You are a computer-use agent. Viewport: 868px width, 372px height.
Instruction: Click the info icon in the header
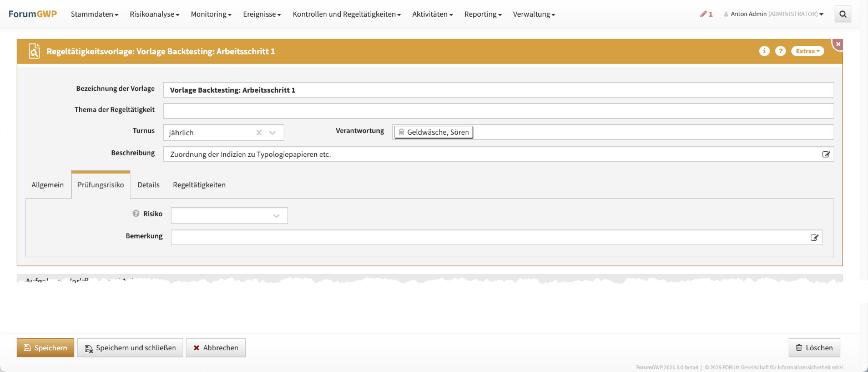(764, 51)
